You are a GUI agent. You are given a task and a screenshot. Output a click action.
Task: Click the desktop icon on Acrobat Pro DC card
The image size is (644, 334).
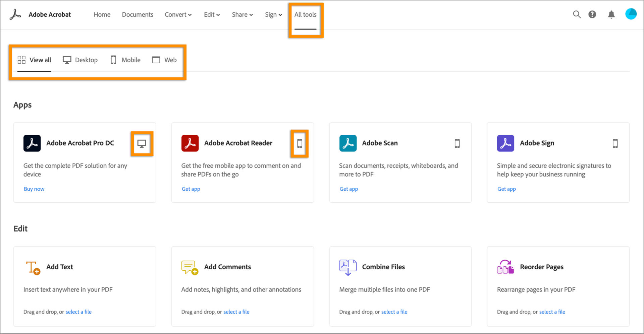point(142,144)
